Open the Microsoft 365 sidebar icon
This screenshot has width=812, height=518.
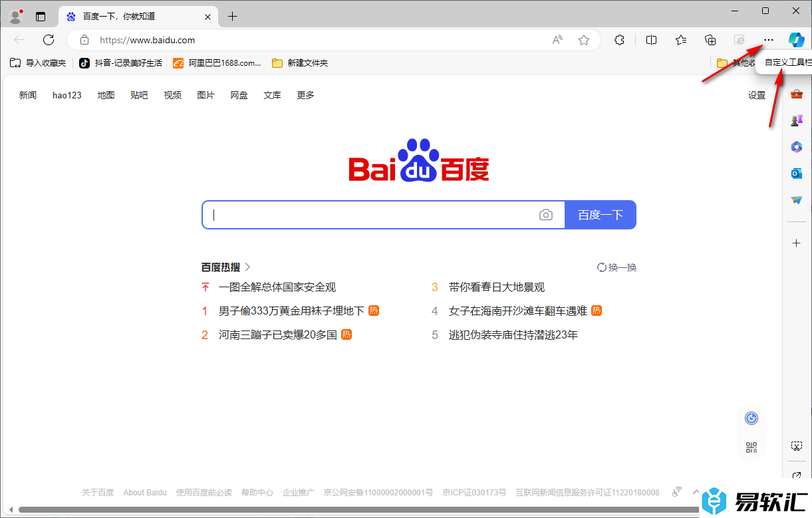[x=796, y=147]
